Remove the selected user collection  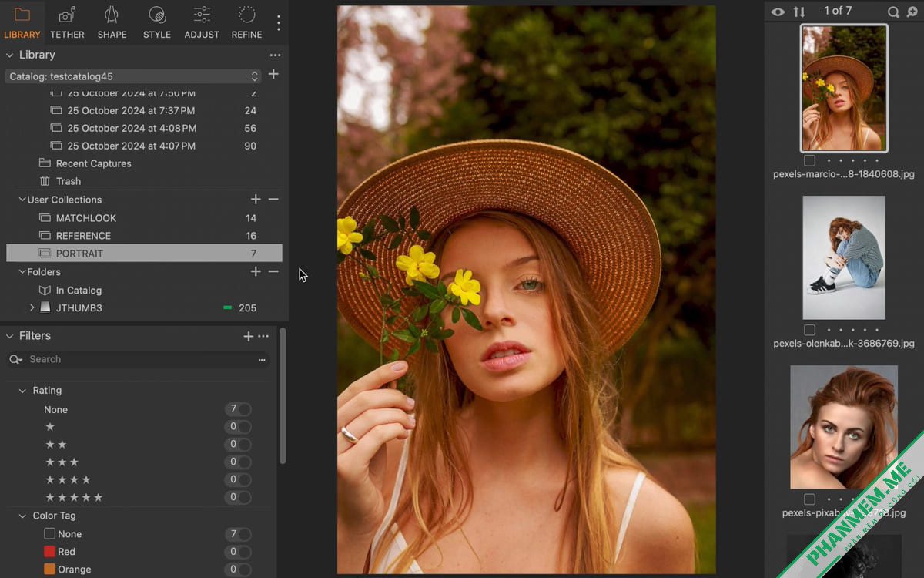[273, 200]
